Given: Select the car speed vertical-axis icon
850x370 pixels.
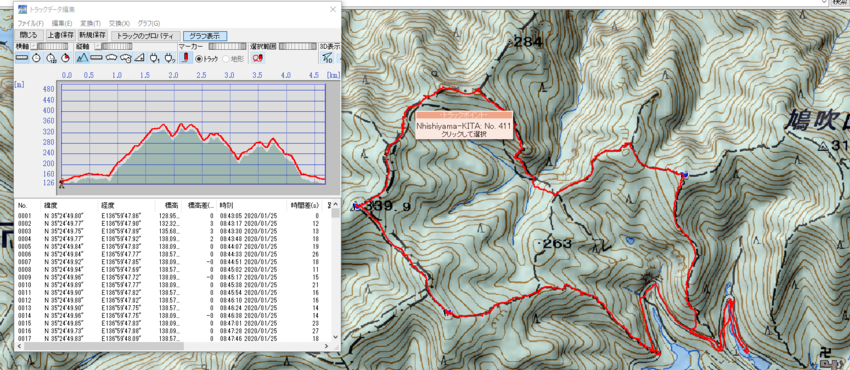Looking at the screenshot, I should 111,57.
